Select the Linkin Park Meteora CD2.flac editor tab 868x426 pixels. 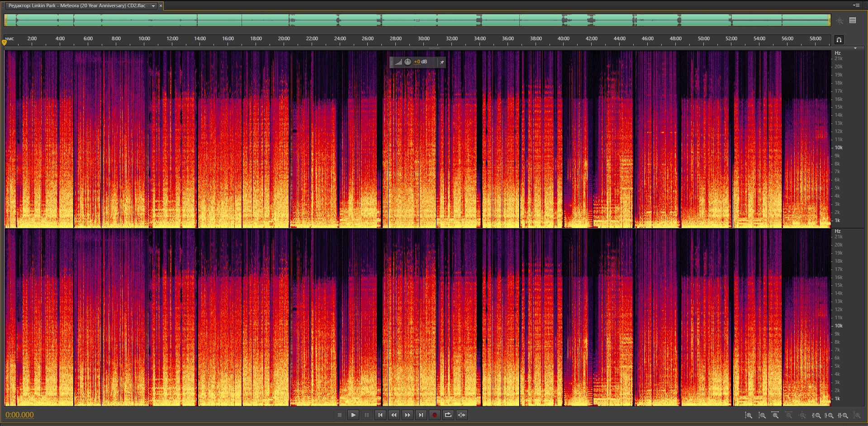(x=77, y=6)
